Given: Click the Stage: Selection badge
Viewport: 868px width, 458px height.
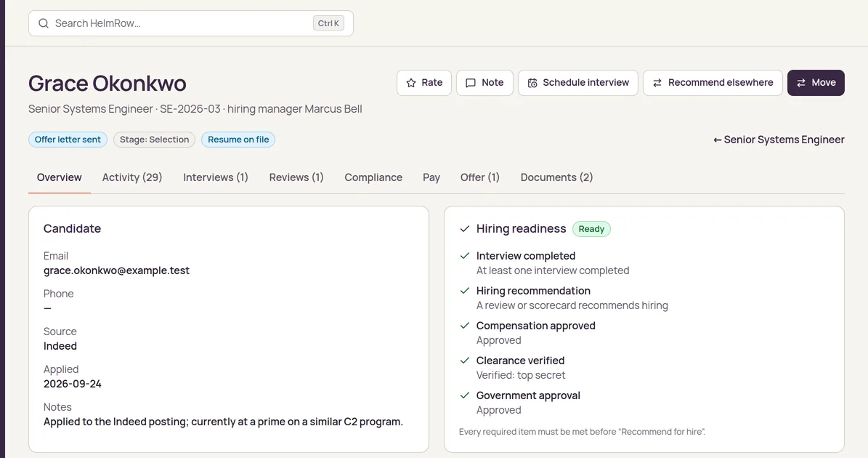Looking at the screenshot, I should tap(155, 140).
